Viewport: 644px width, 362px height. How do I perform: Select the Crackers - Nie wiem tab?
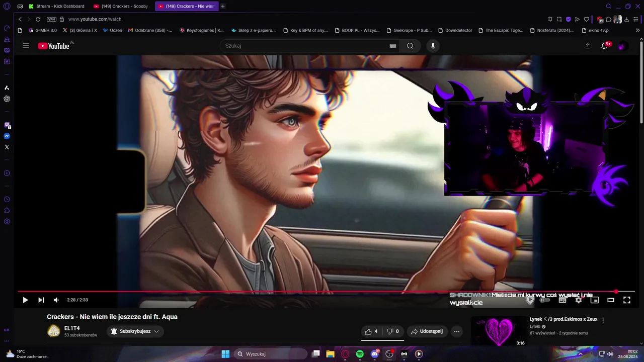[186, 6]
